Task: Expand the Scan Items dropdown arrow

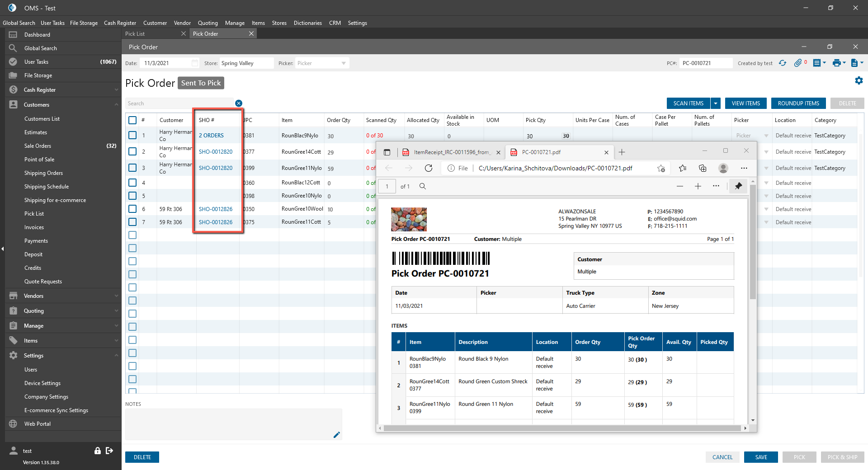Action: click(x=716, y=103)
